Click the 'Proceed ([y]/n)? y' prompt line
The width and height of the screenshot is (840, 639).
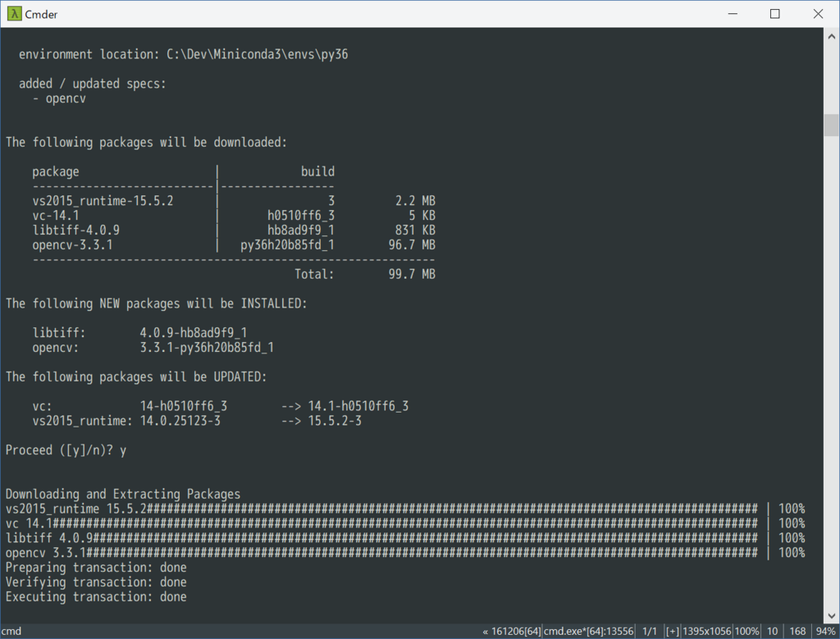(66, 450)
